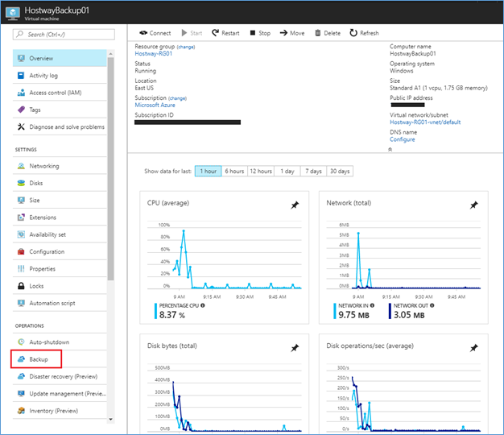Open the Automation script item
The width and height of the screenshot is (504, 435).
pyautogui.click(x=60, y=303)
